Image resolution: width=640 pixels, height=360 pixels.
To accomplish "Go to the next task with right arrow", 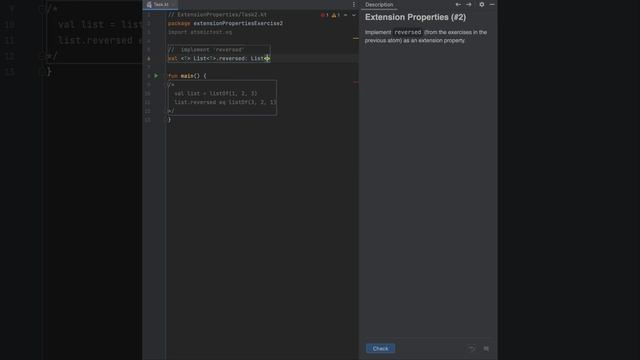I will tap(469, 4).
